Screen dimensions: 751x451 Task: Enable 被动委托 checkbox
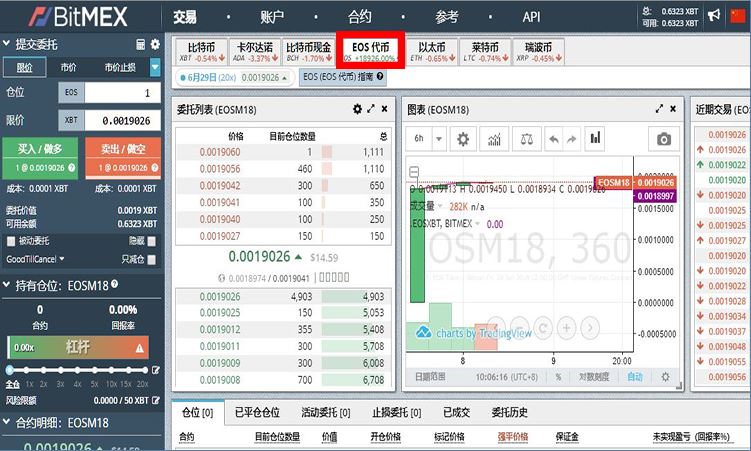tap(11, 241)
